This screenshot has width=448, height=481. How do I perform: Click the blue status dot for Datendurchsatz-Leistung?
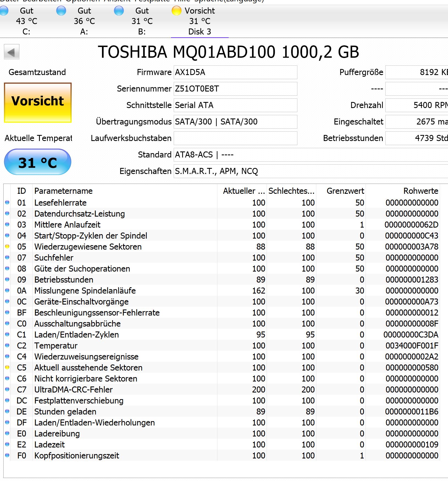pos(7,213)
